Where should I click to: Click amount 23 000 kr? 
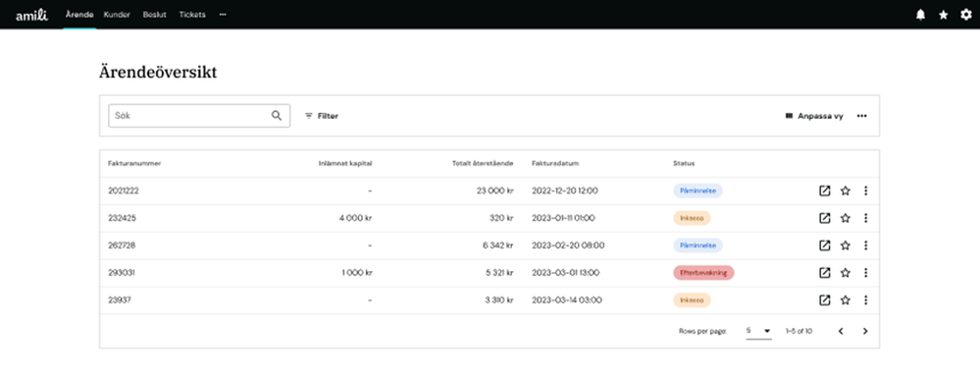click(495, 191)
